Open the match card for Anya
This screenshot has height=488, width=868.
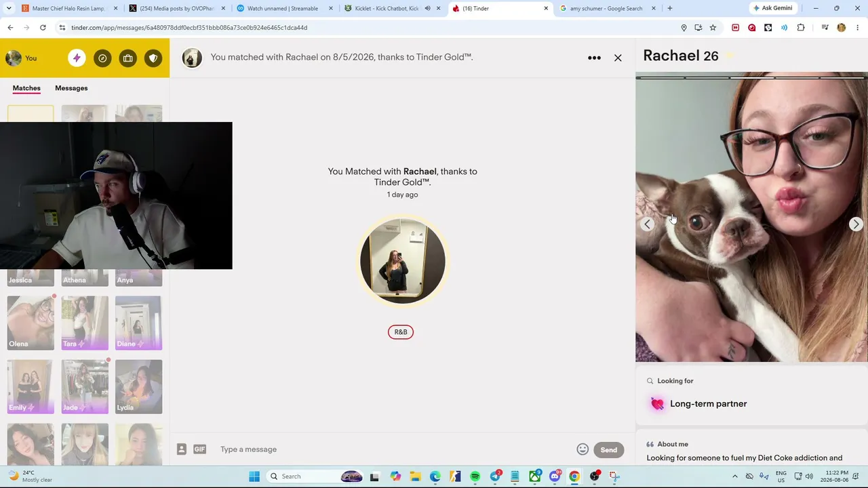138,278
